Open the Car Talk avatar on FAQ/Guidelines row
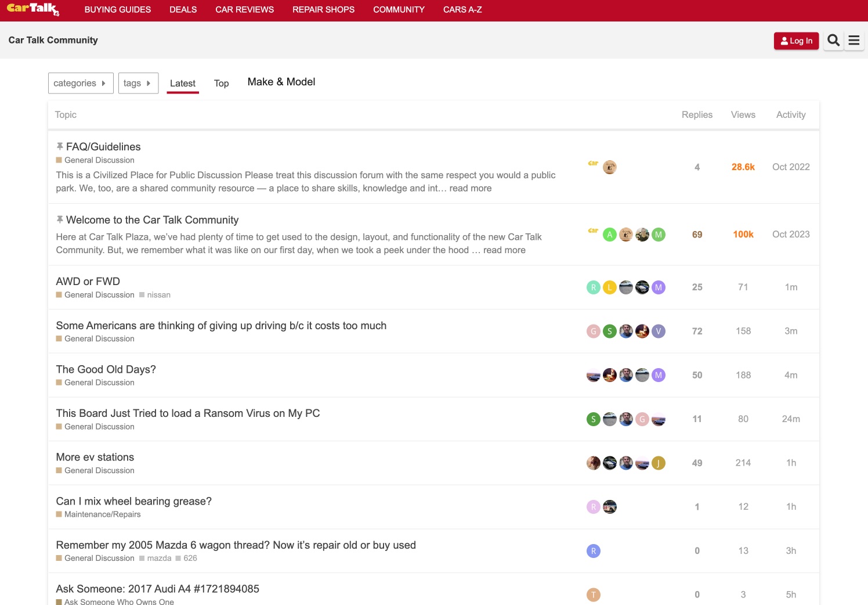The width and height of the screenshot is (868, 605). [593, 164]
